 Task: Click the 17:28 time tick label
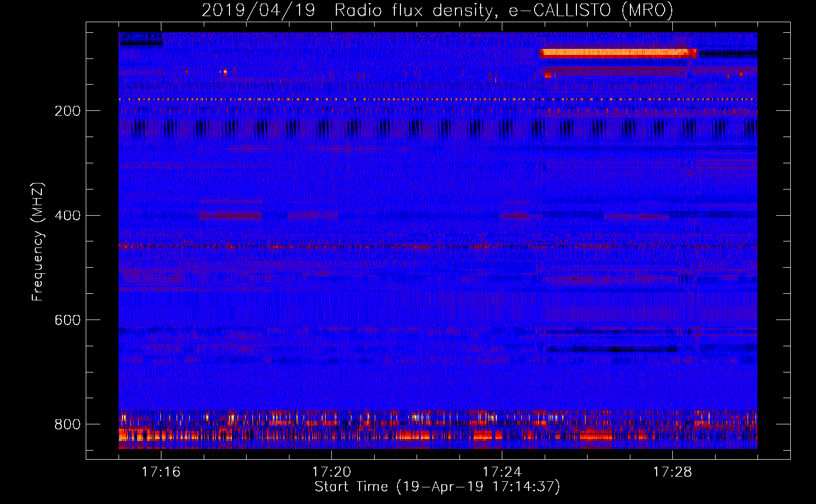(x=672, y=472)
